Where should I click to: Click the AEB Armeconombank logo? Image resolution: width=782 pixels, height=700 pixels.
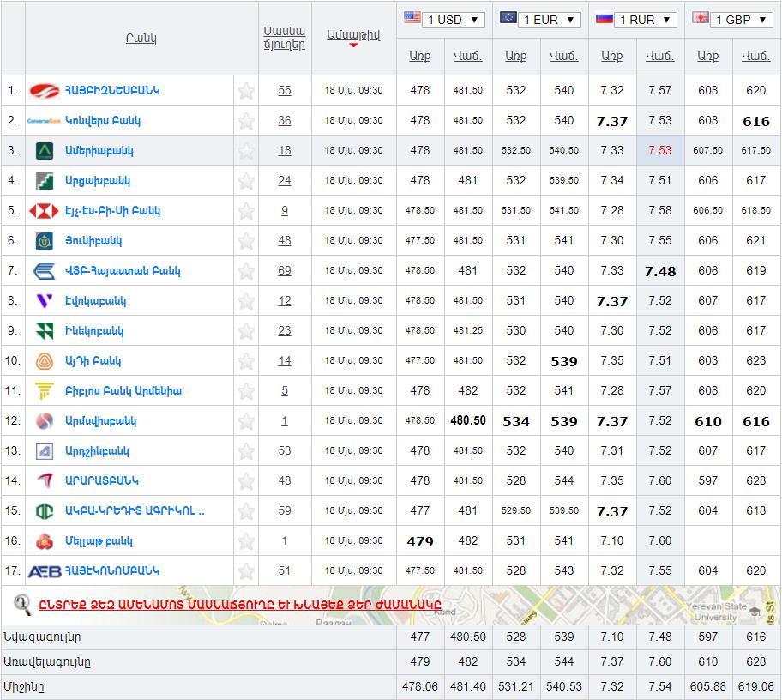point(45,571)
